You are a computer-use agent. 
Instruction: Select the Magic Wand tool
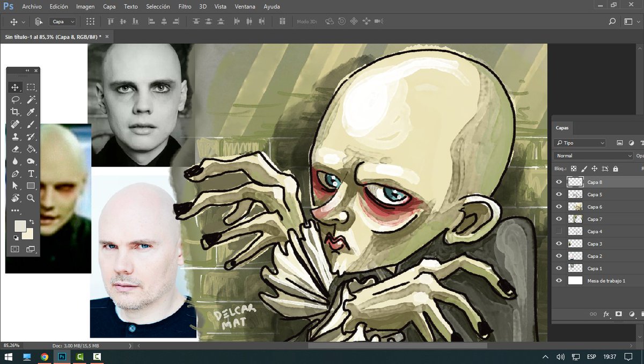(31, 99)
